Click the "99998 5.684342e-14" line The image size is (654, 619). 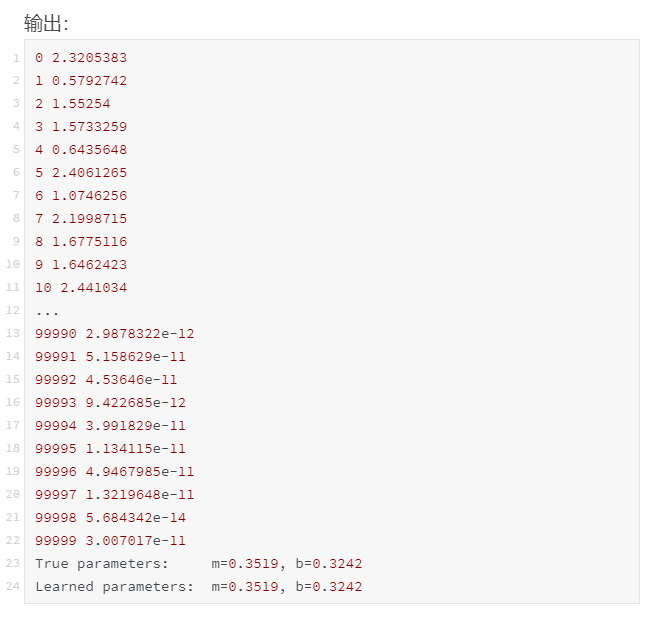point(110,518)
